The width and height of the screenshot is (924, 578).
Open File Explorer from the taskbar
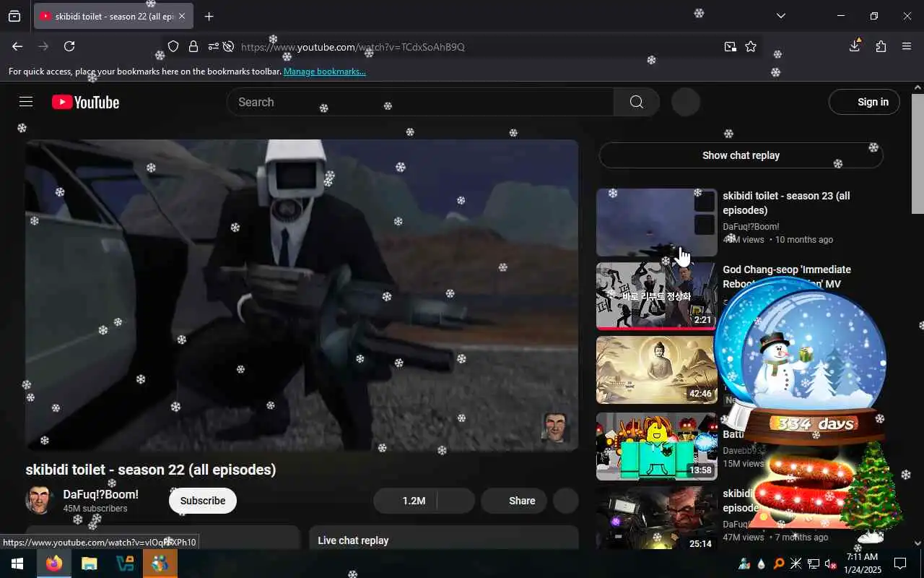(89, 564)
